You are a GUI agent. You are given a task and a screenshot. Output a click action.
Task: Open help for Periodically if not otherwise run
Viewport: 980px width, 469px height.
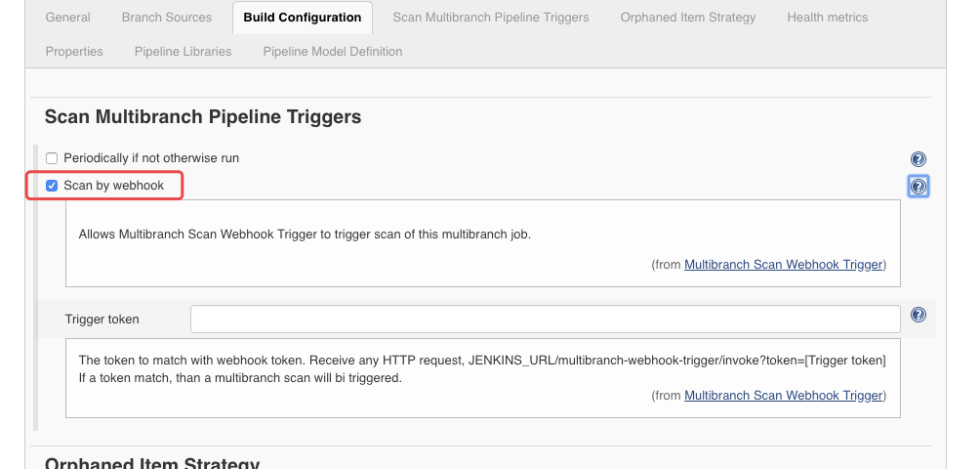point(918,159)
